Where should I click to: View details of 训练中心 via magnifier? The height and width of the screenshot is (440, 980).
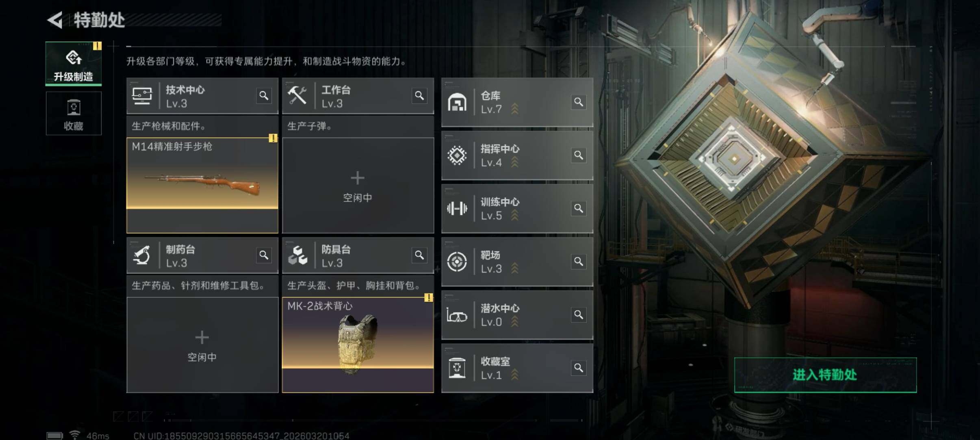pos(579,208)
